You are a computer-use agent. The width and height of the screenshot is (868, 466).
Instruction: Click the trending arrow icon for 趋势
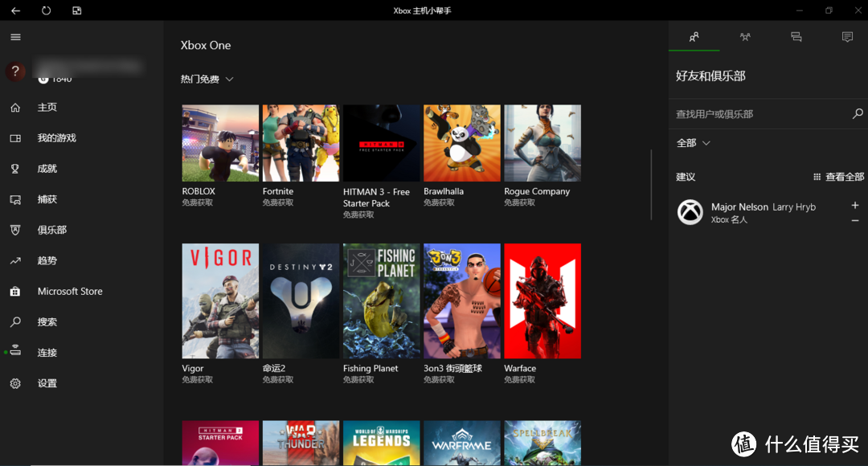pos(15,260)
